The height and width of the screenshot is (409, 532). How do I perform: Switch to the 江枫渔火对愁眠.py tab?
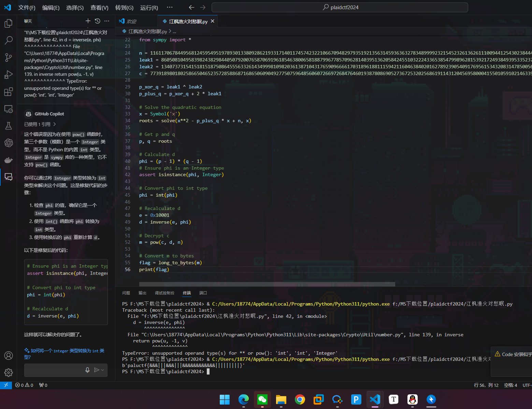pyautogui.click(x=188, y=21)
